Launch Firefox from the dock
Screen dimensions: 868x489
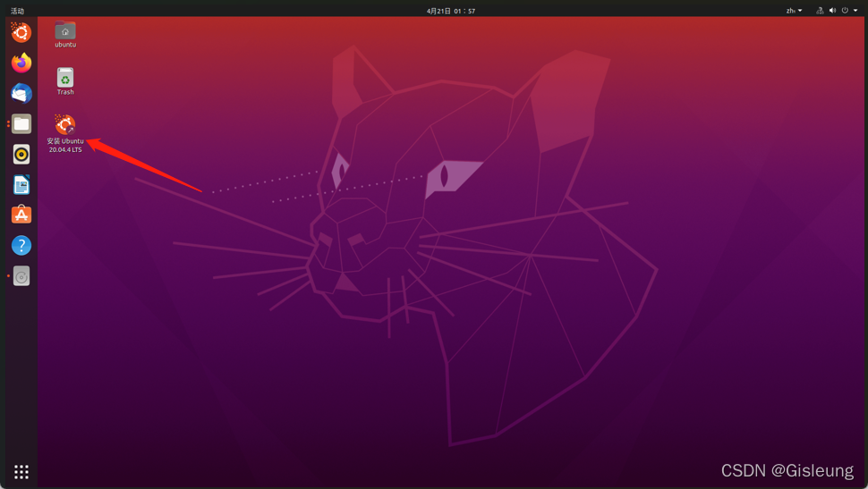coord(21,63)
